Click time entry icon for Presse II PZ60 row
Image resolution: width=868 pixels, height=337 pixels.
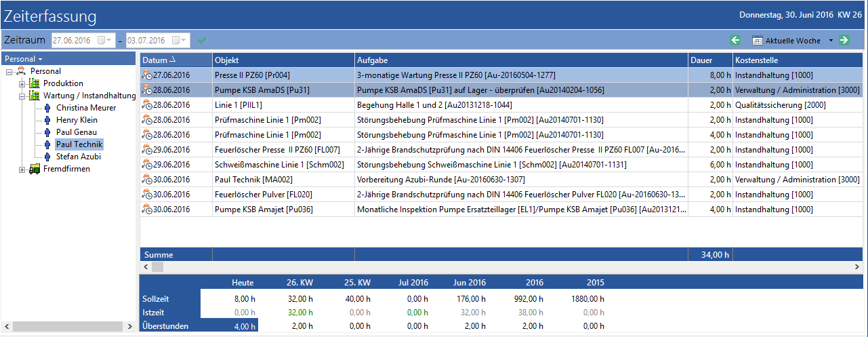point(146,75)
